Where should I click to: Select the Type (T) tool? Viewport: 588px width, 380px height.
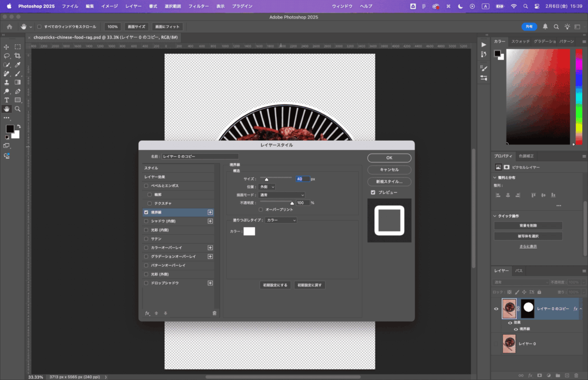coord(7,100)
